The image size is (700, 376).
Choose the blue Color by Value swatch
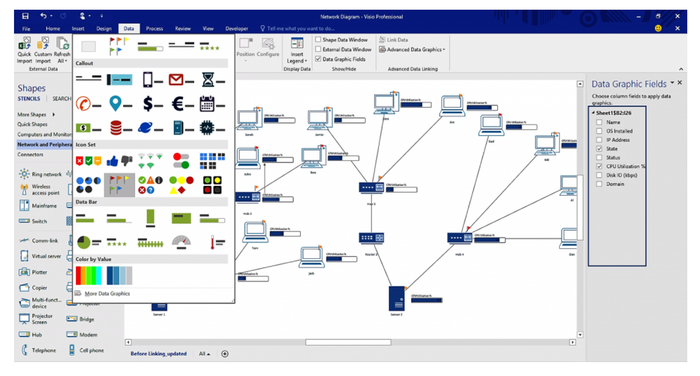[119, 276]
